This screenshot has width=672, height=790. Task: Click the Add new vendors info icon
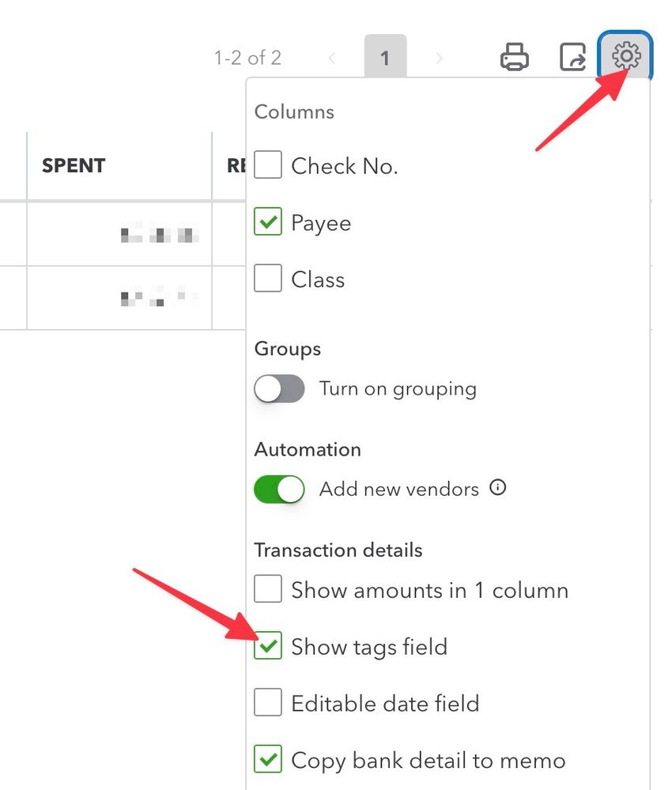pos(497,488)
